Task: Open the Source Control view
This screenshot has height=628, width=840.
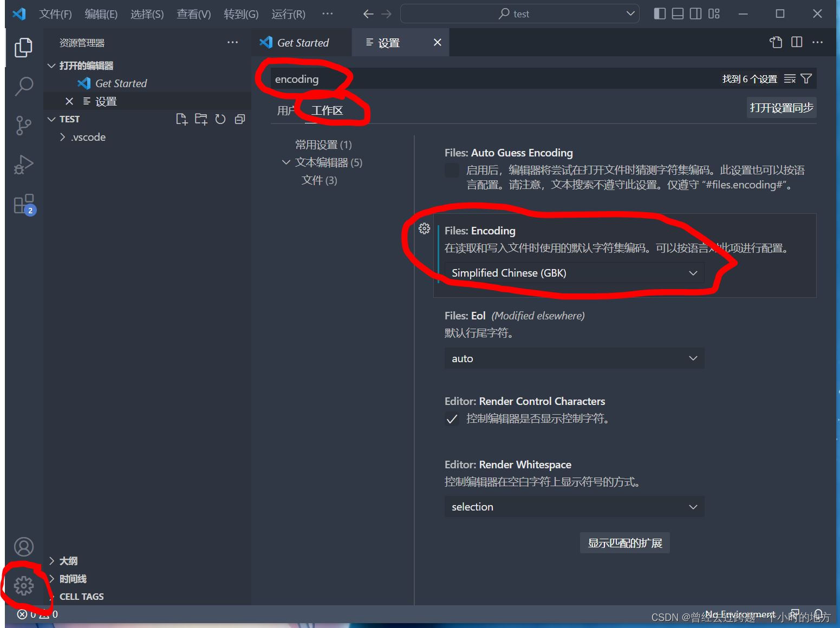Action: [x=23, y=125]
